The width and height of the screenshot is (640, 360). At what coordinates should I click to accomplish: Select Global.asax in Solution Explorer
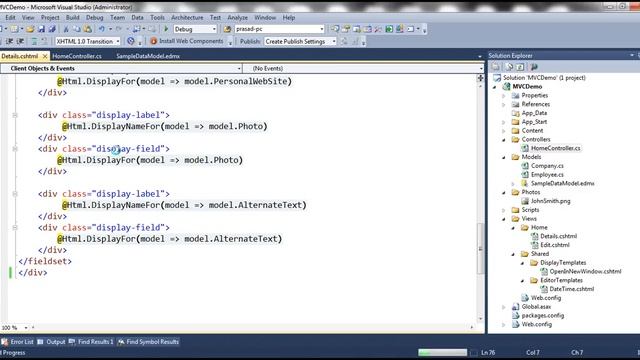click(x=536, y=307)
